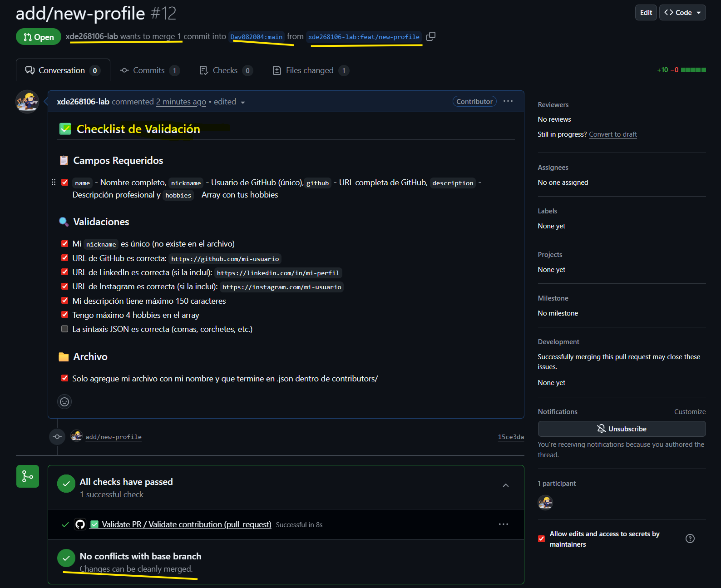Open the Commits tab

point(149,70)
